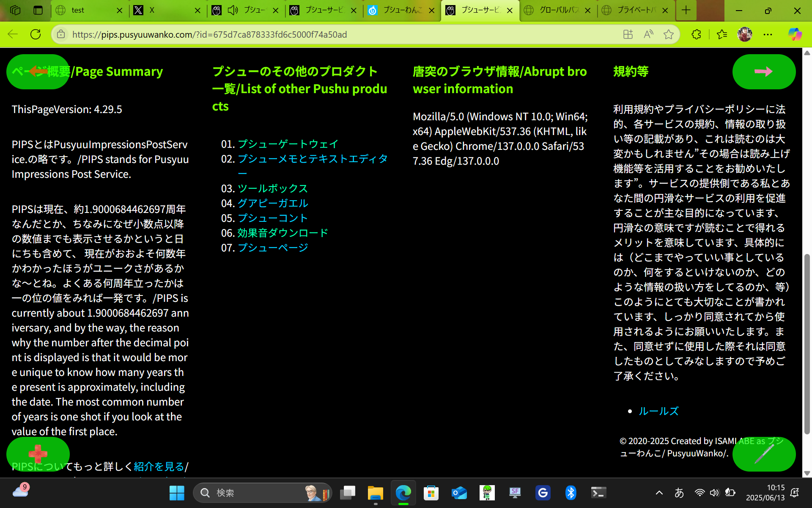The height and width of the screenshot is (508, 812).
Task: Open the プシューコント link
Action: point(273,218)
